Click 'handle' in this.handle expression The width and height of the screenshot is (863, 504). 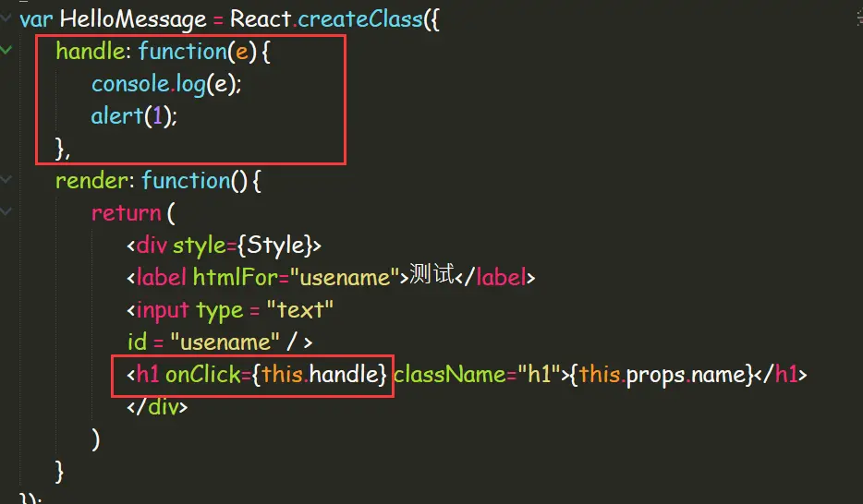pyautogui.click(x=344, y=374)
